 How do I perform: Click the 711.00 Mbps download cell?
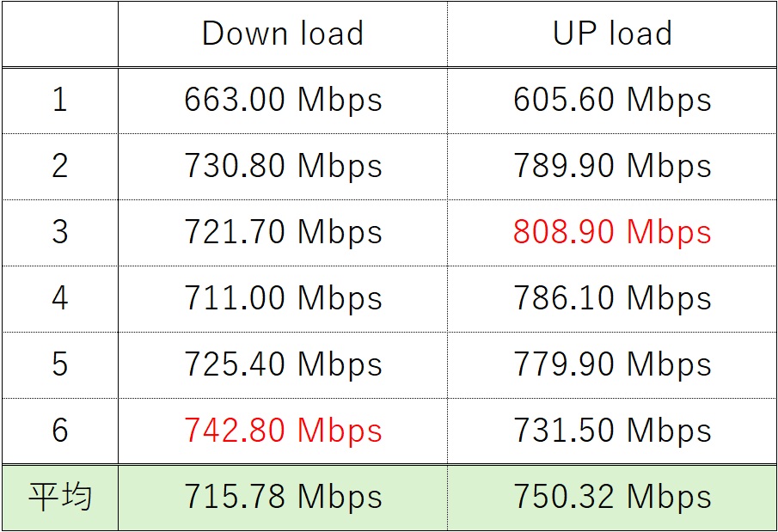click(x=283, y=298)
